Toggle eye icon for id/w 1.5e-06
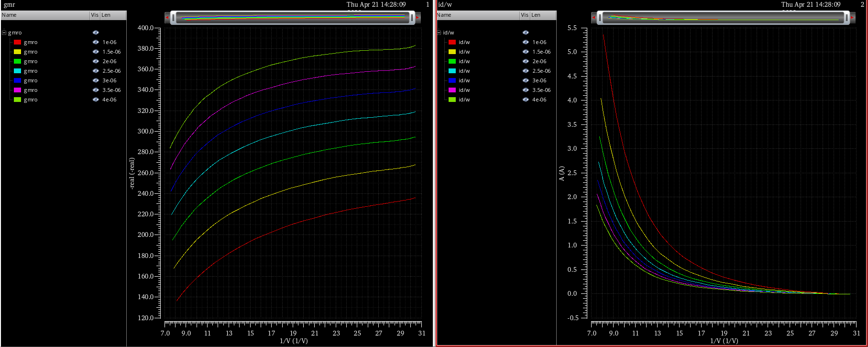868x347 pixels. point(526,52)
